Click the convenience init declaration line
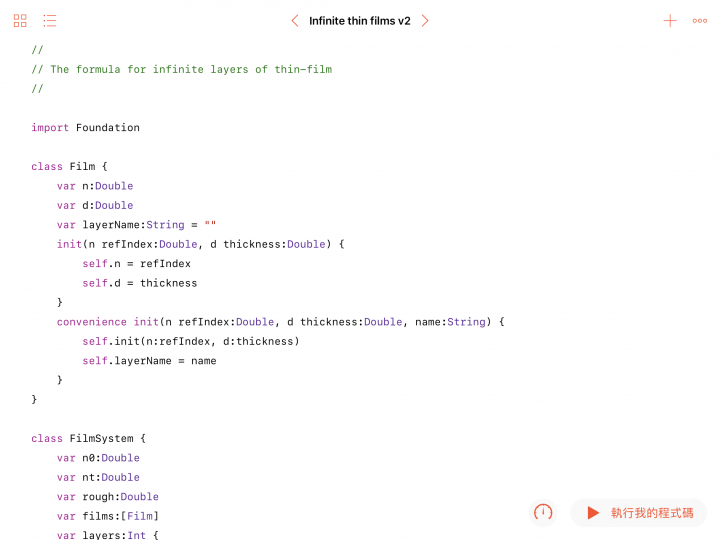This screenshot has height=540, width=720. tap(281, 322)
